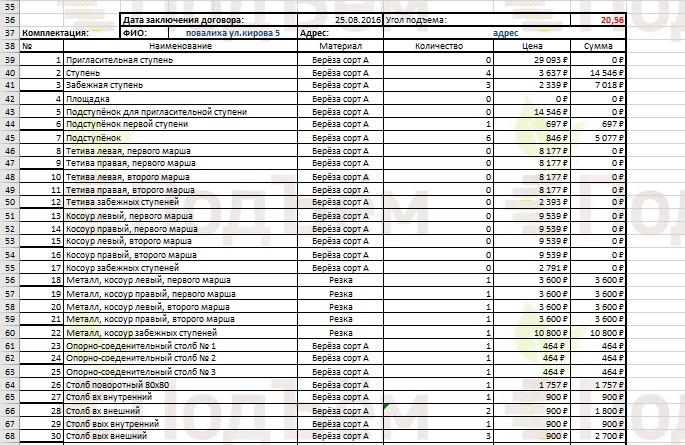Select sum cell 10 800 ₽
The image size is (685, 445).
[x=598, y=333]
